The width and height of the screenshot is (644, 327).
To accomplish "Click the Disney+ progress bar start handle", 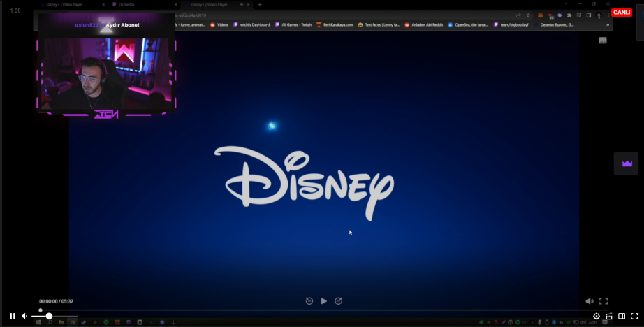I will tap(41, 310).
